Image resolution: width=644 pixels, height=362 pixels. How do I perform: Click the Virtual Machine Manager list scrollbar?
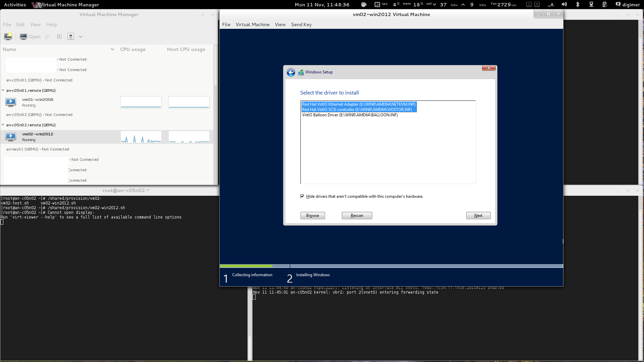point(215,66)
